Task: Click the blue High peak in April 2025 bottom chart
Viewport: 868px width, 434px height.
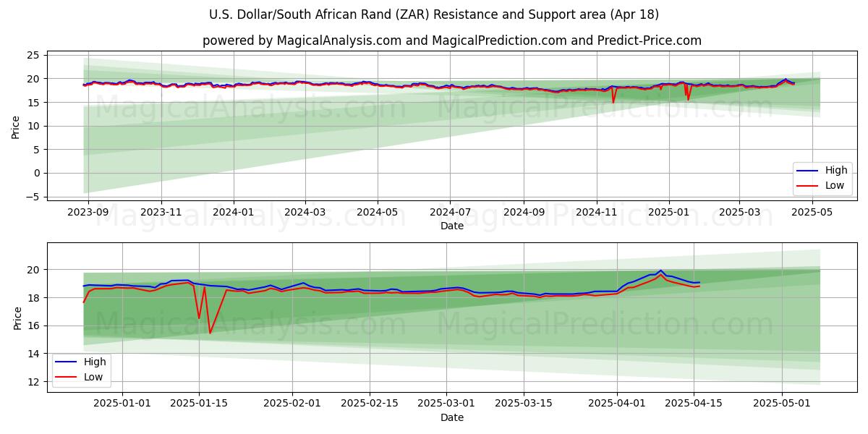Action: pos(660,271)
